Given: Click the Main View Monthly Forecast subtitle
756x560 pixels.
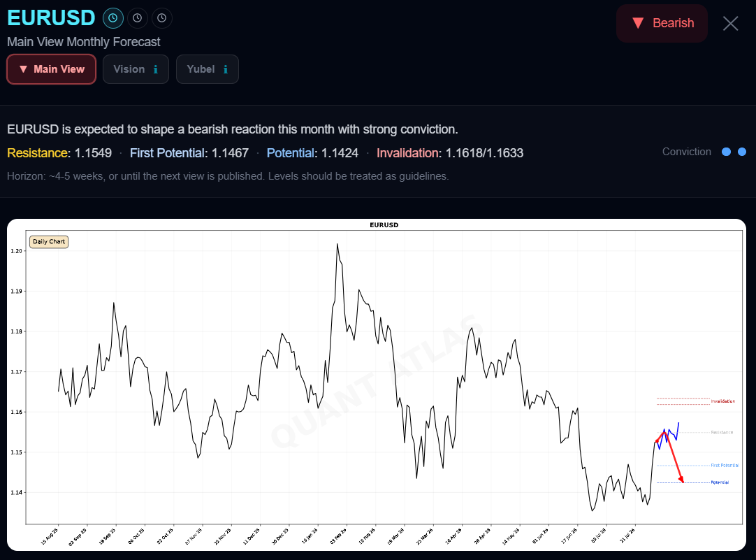Looking at the screenshot, I should point(83,42).
